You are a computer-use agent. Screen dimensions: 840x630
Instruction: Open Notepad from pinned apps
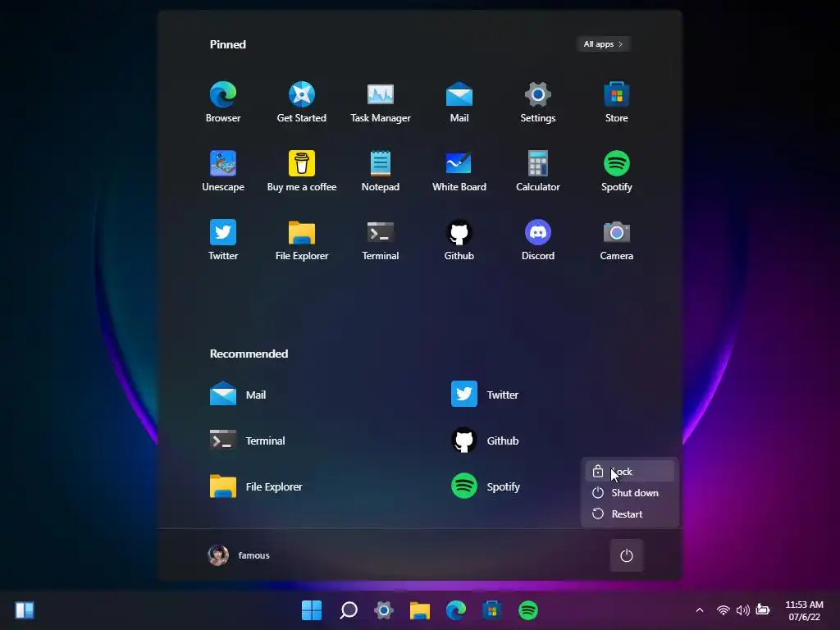(381, 171)
